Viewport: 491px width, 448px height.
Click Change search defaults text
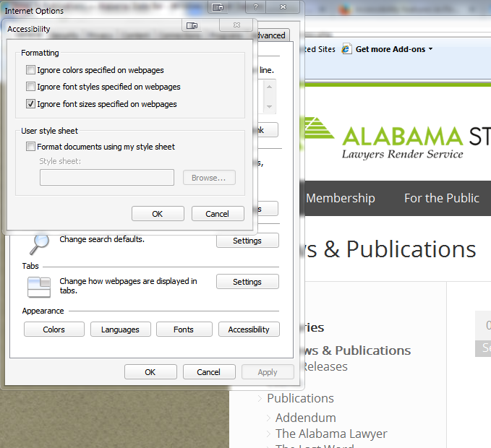[x=102, y=239]
